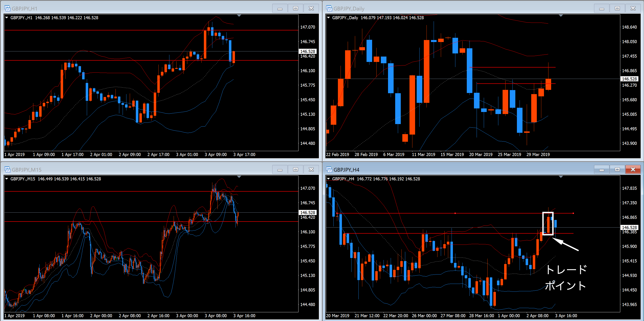Expand the M15 chart symbol dropdown triangle
644x321 pixels.
[x=7, y=179]
